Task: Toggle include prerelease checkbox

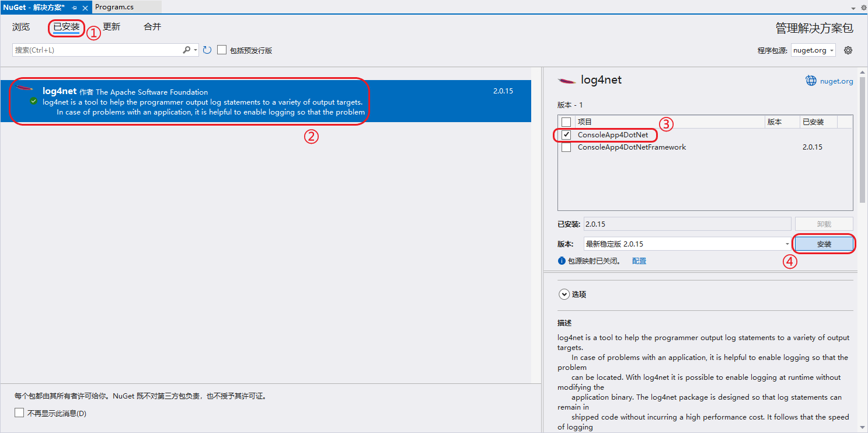Action: pyautogui.click(x=222, y=50)
